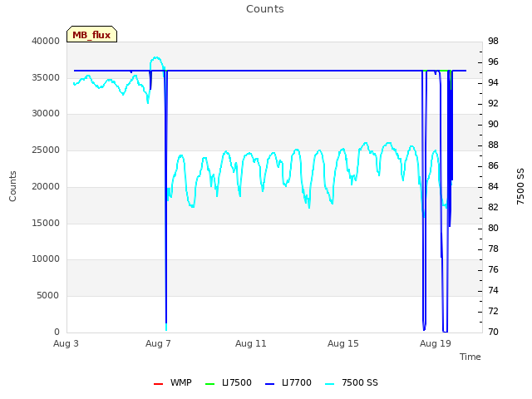Click the 40000 left axis value
This screenshot has width=532, height=399.
46,41
